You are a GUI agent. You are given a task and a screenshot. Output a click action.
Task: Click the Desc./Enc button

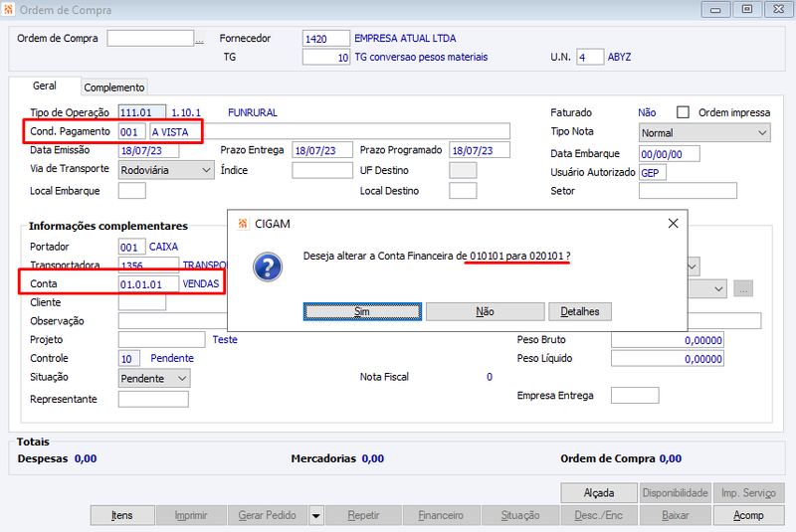point(599,515)
